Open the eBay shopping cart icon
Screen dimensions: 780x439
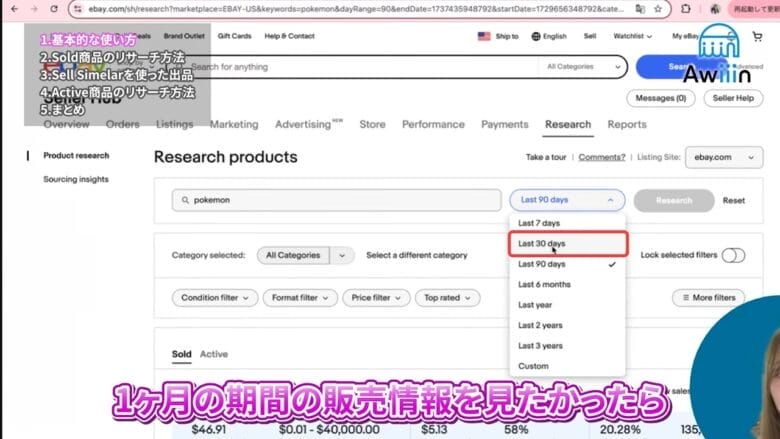[757, 36]
